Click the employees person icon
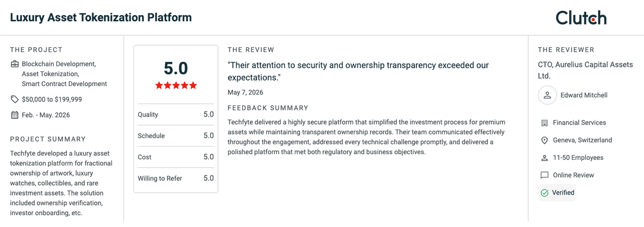The image size is (644, 227). (544, 158)
